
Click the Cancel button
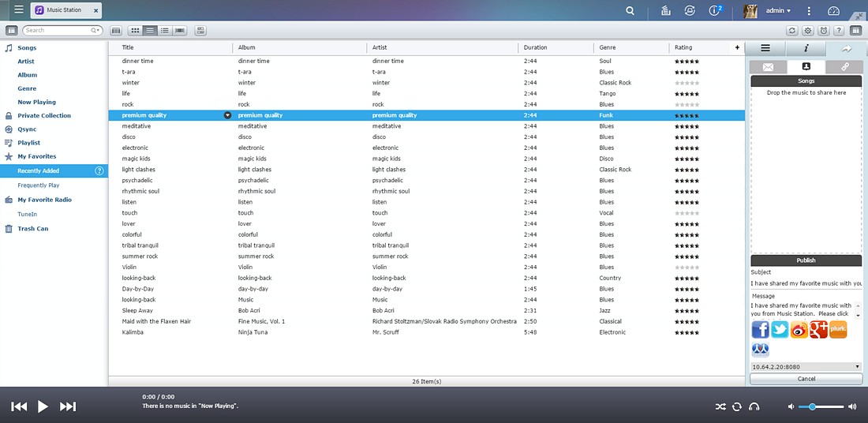coord(806,379)
